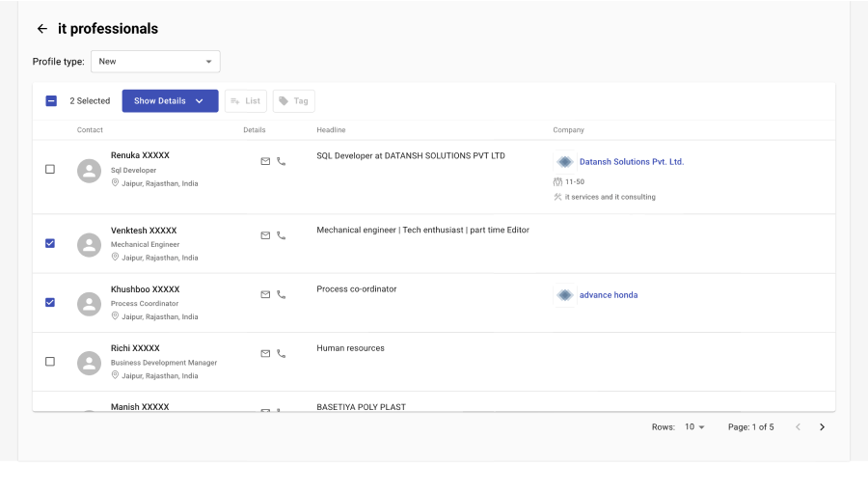The width and height of the screenshot is (868, 492).
Task: Click email icon for Renuka XXXXX
Action: [x=265, y=161]
